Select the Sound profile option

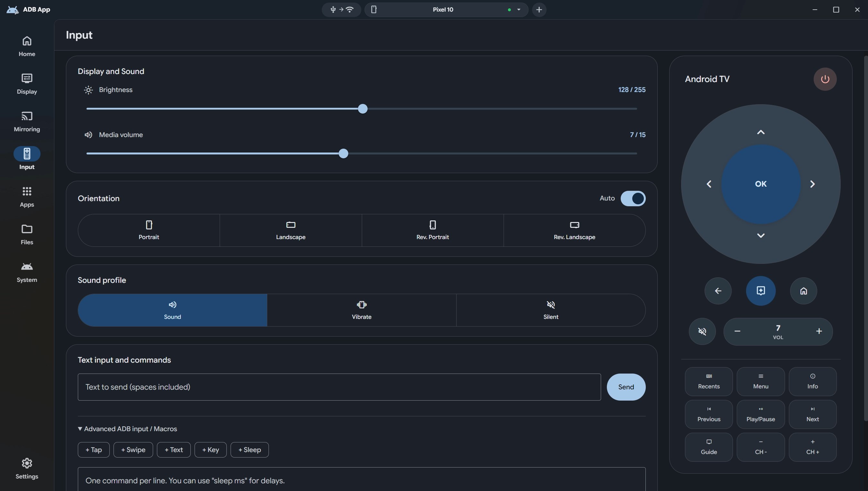172,310
